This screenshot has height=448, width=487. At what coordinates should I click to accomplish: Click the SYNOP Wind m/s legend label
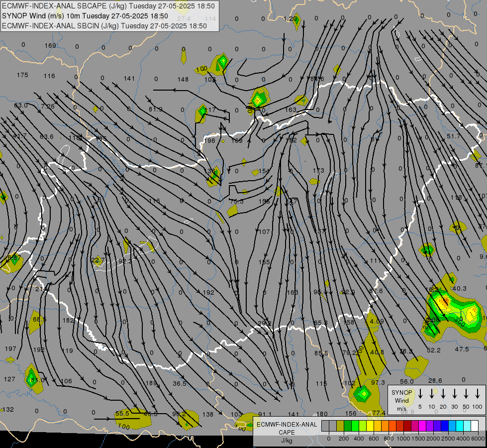click(x=401, y=400)
